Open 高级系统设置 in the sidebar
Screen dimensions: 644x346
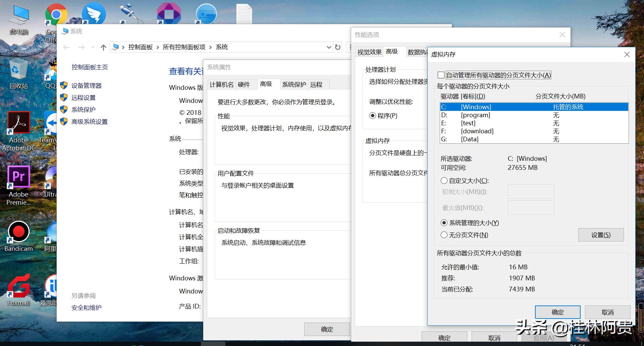[x=89, y=122]
